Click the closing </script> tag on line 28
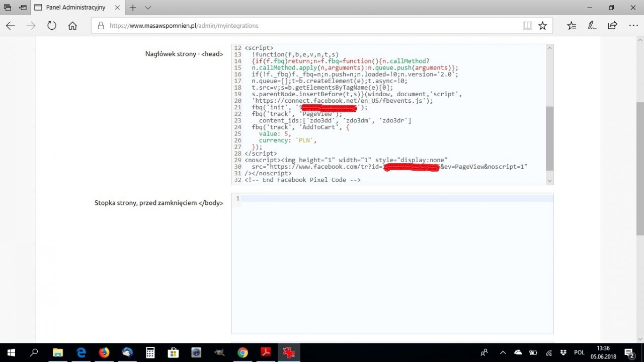644x362 pixels. pos(261,154)
